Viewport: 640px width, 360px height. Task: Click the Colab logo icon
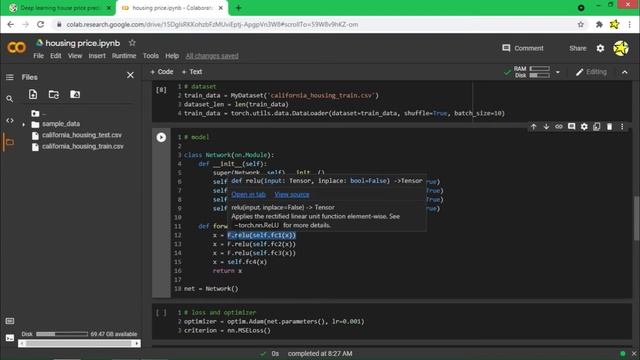[x=16, y=48]
